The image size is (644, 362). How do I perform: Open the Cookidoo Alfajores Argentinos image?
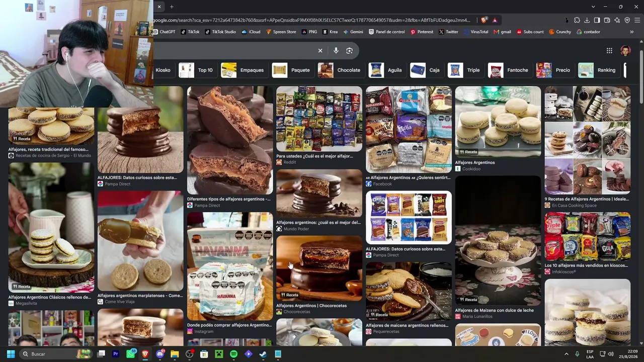pos(498,122)
